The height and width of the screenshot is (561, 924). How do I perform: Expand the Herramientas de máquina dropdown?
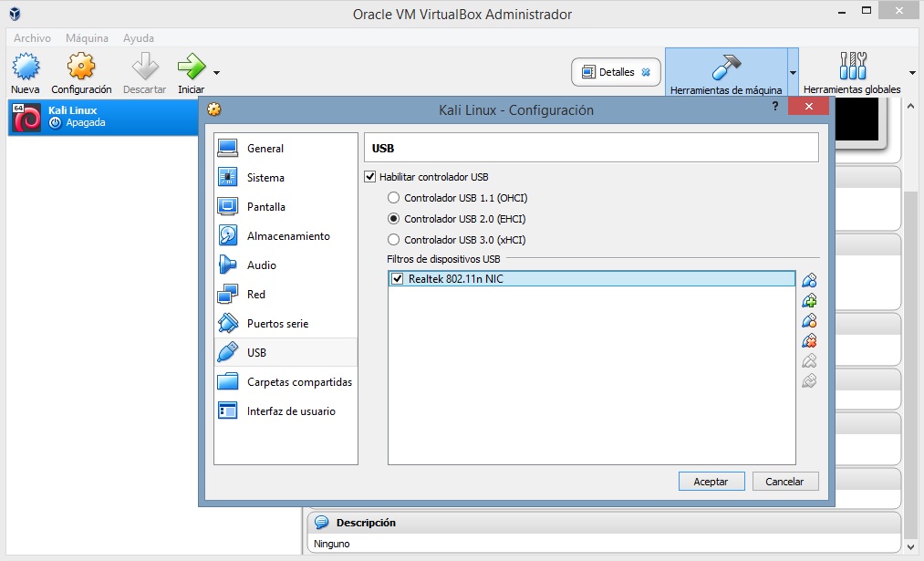pyautogui.click(x=794, y=72)
